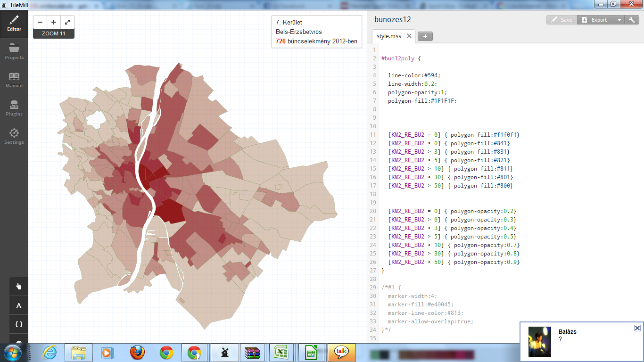Click '7. Kerület' in map tooltip

coord(289,22)
